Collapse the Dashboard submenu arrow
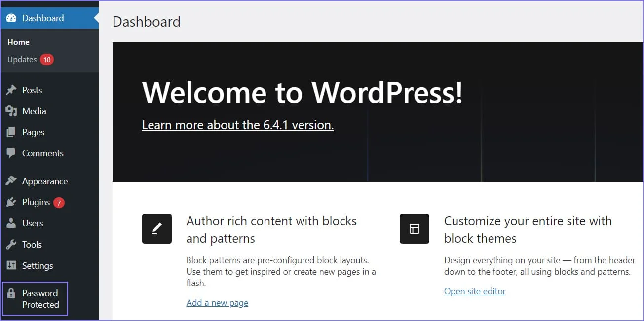The width and height of the screenshot is (644, 321). pyautogui.click(x=93, y=18)
